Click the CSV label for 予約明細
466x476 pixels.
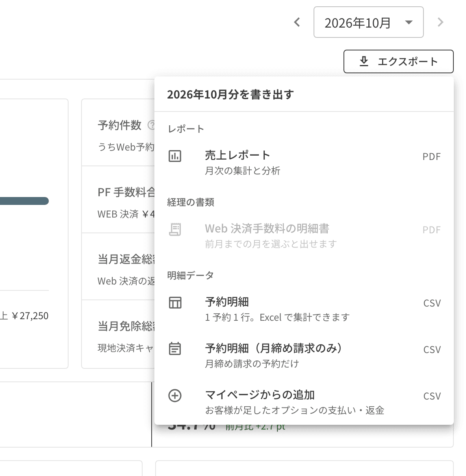coord(432,303)
